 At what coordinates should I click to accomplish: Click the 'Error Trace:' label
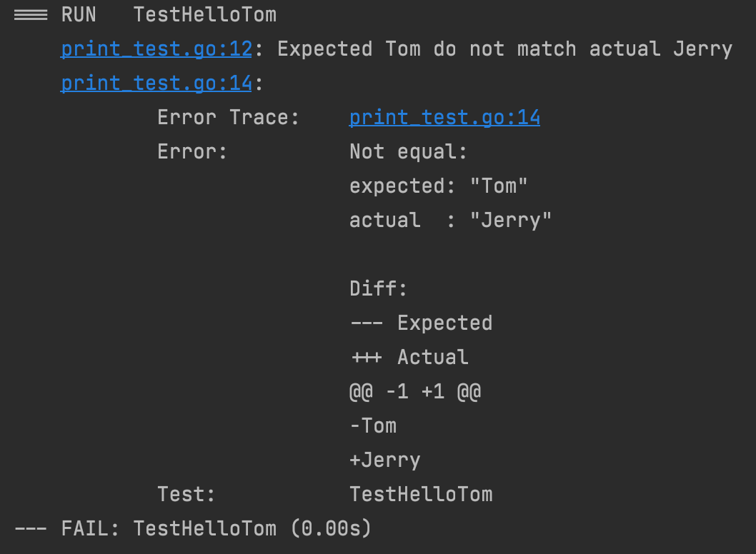(x=228, y=117)
